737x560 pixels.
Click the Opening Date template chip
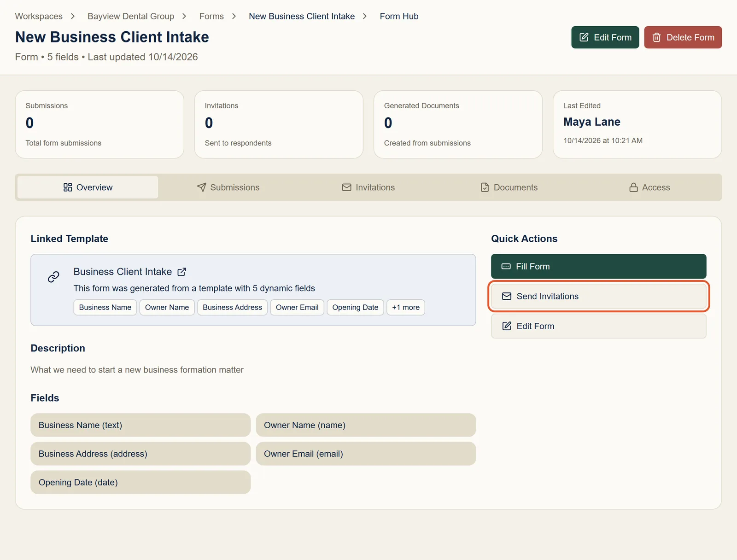[x=355, y=307]
